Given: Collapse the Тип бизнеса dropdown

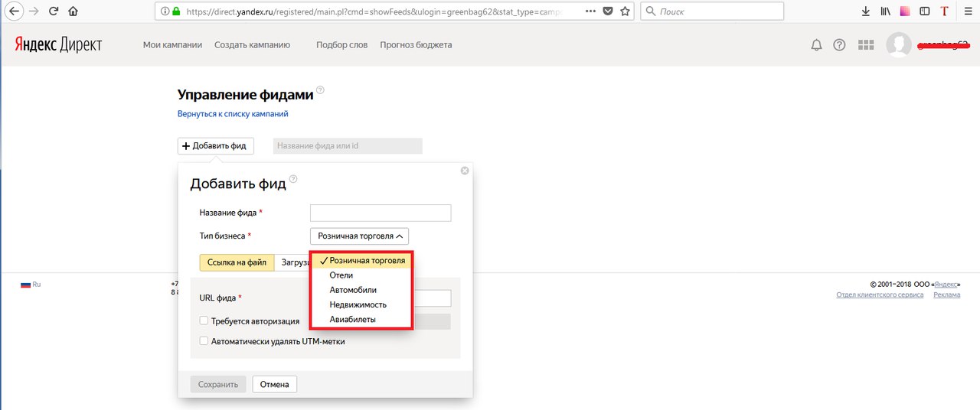Looking at the screenshot, I should point(359,236).
